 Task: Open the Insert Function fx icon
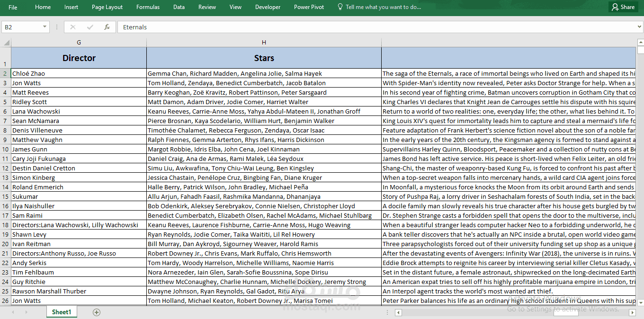(x=107, y=27)
